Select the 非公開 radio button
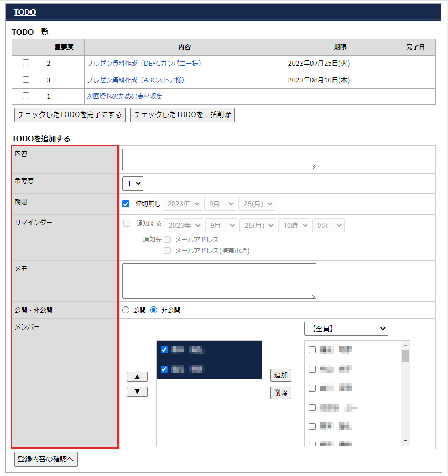The image size is (448, 476). pos(154,310)
